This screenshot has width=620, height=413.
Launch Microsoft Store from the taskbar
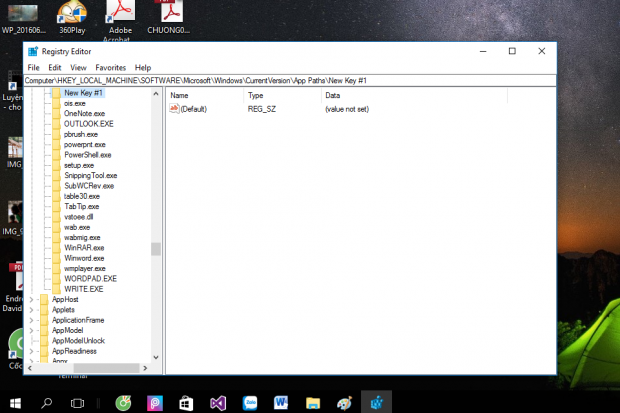click(186, 402)
